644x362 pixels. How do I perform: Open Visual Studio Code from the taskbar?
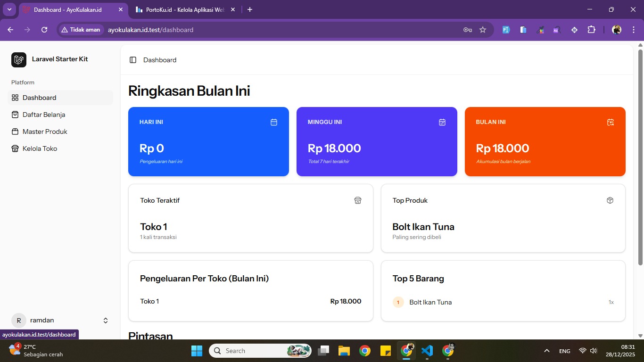coord(428,351)
